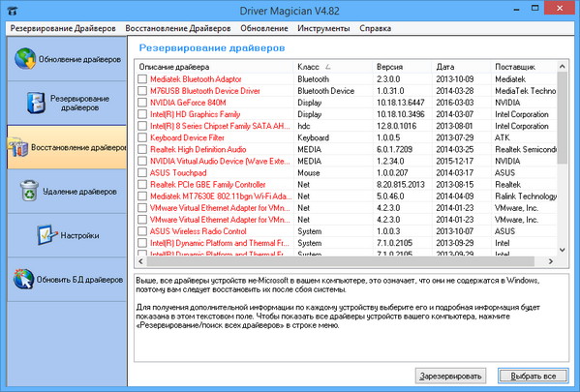Tick the NVIDIA GeForce 840M checkbox
Image resolution: width=580 pixels, height=392 pixels.
pos(142,103)
